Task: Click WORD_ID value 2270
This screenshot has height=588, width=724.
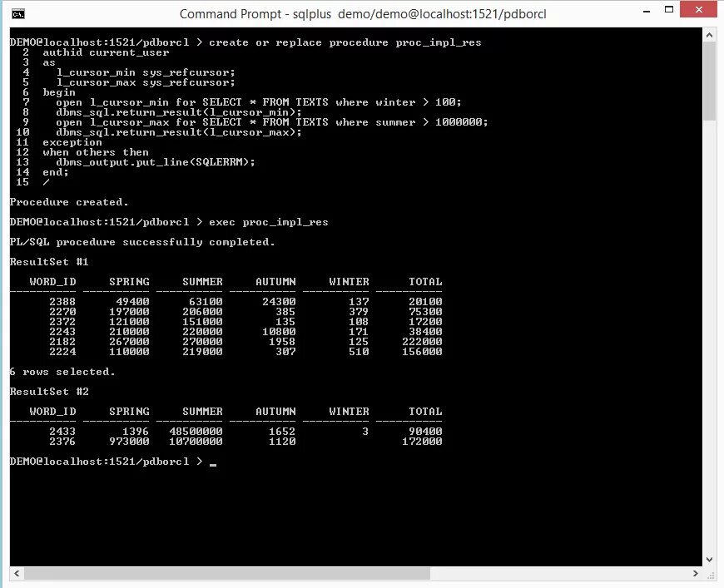Action: (62, 312)
